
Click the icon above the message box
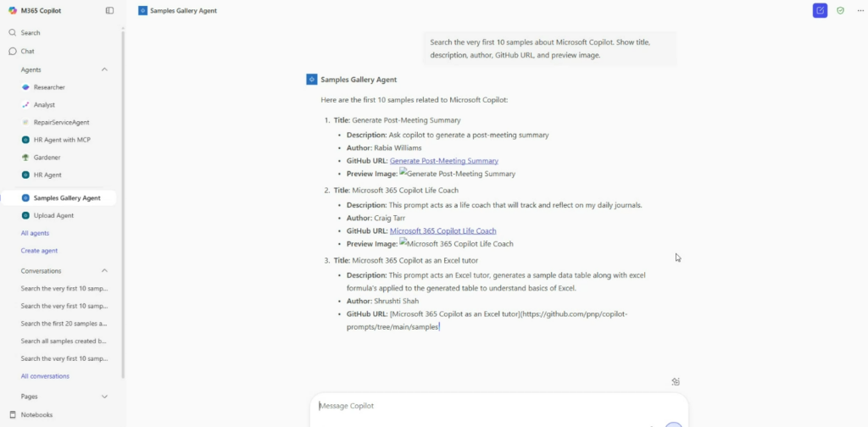point(676,381)
